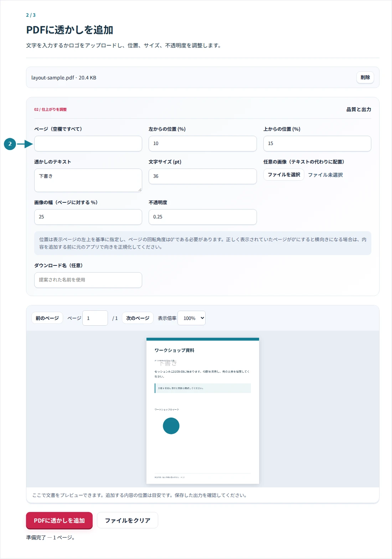Viewport: 392px width, 559px height.
Task: Click the ファイルをクリア button
Action: [x=128, y=521]
